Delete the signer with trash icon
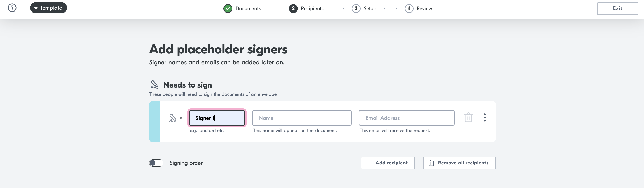The image size is (644, 188). coord(468,117)
